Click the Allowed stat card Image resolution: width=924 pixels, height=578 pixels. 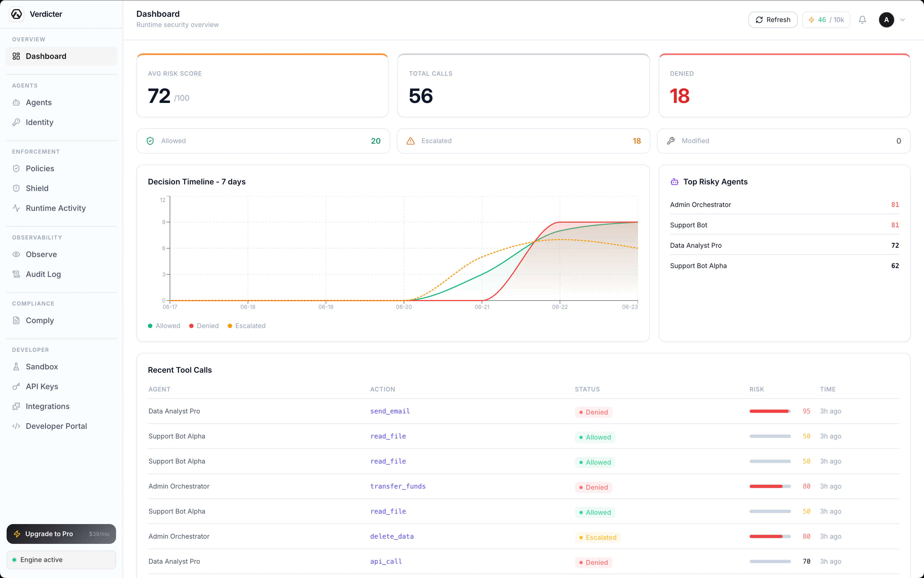pos(263,141)
